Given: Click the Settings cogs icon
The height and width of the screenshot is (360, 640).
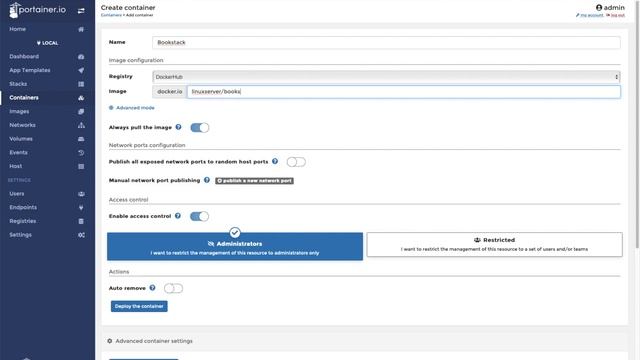Looking at the screenshot, I should tap(81, 235).
